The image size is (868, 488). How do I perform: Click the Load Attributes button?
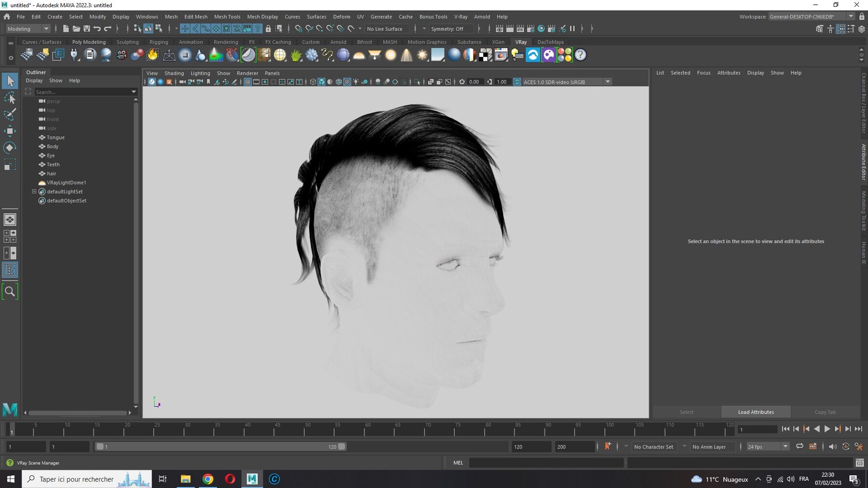coord(756,412)
